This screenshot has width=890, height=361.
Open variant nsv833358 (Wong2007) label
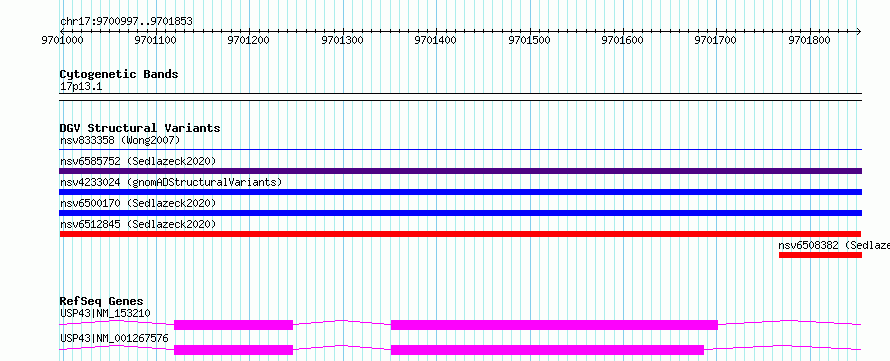point(120,140)
